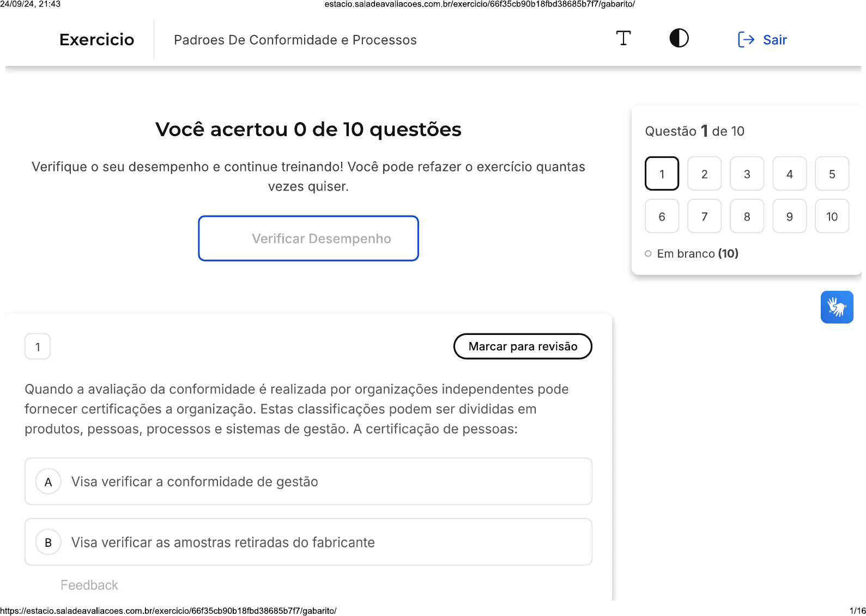The width and height of the screenshot is (866, 616).
Task: Go to question 3 in navigator
Action: point(747,174)
